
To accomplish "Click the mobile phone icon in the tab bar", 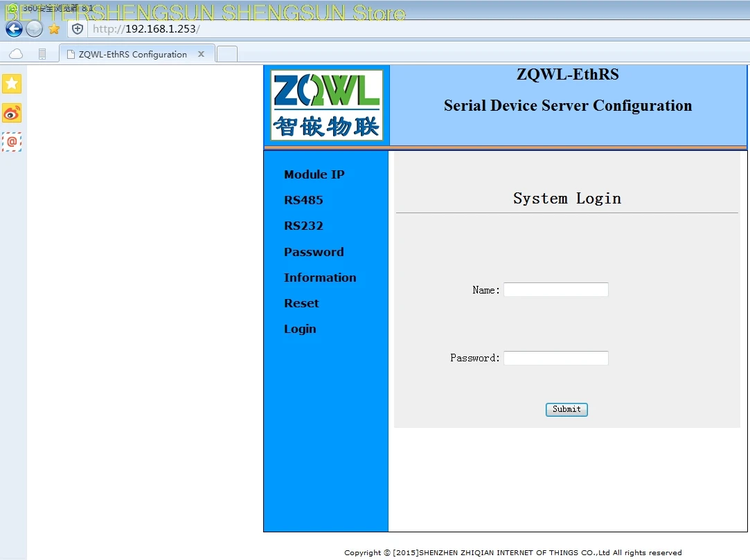I will tap(42, 54).
